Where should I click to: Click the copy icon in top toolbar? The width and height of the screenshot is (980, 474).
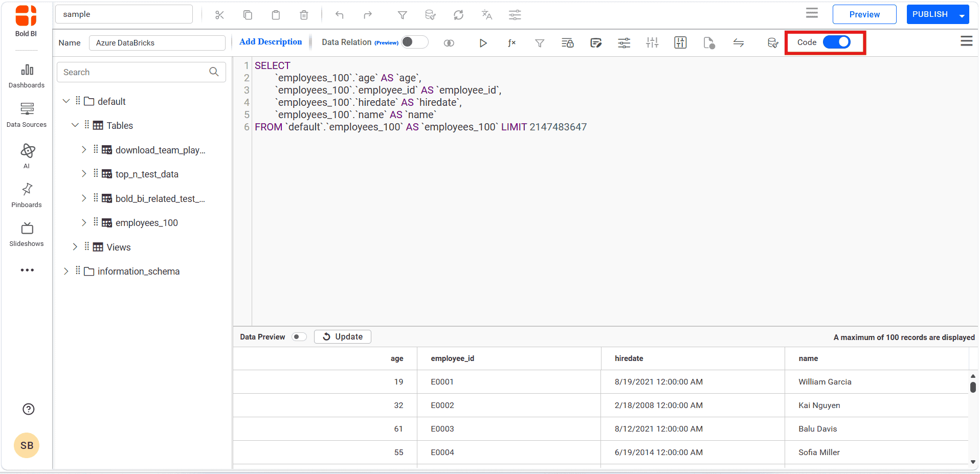[248, 15]
